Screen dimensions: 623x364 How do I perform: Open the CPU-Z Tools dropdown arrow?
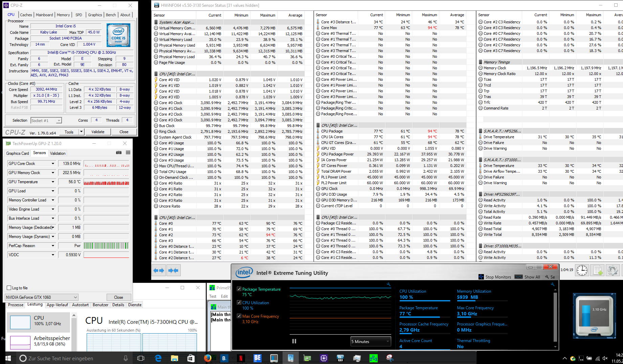[x=81, y=132]
